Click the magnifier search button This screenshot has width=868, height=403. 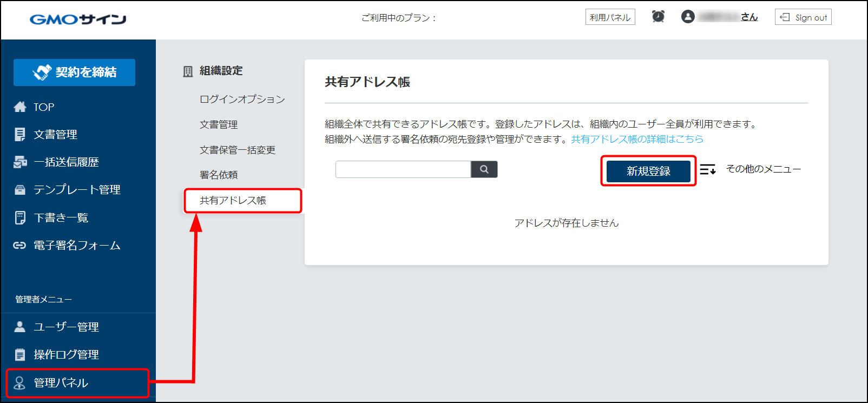484,169
